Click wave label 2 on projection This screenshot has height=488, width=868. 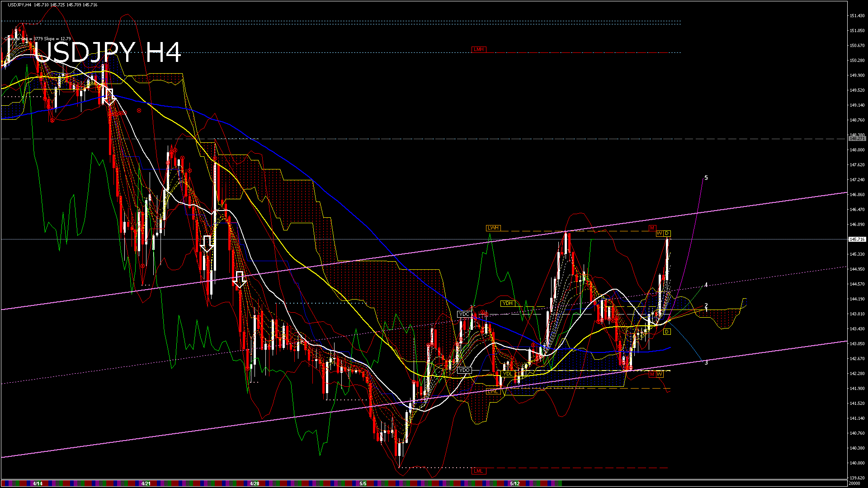pyautogui.click(x=706, y=306)
